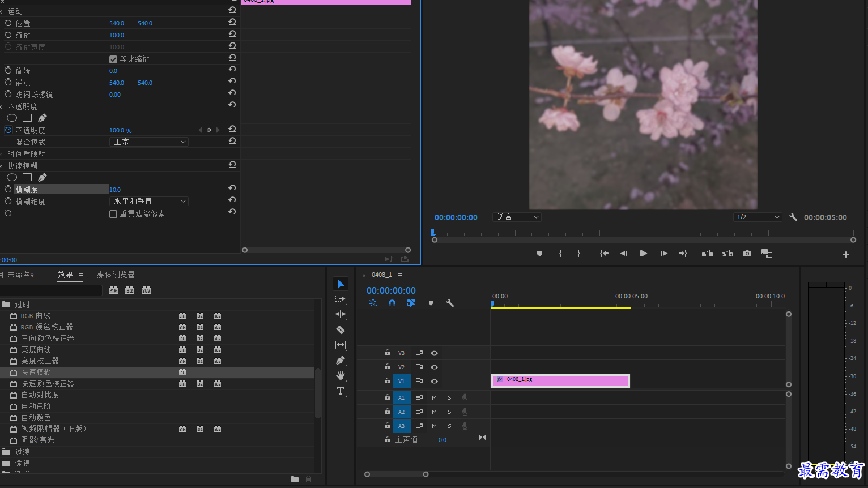Screen dimensions: 868x488
Task: Close the 0408_1 sequence tab
Action: pos(364,275)
